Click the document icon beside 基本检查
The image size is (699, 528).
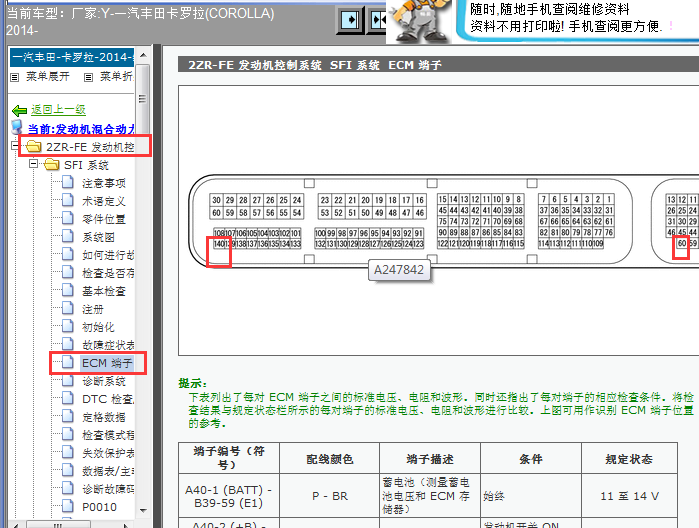[68, 290]
